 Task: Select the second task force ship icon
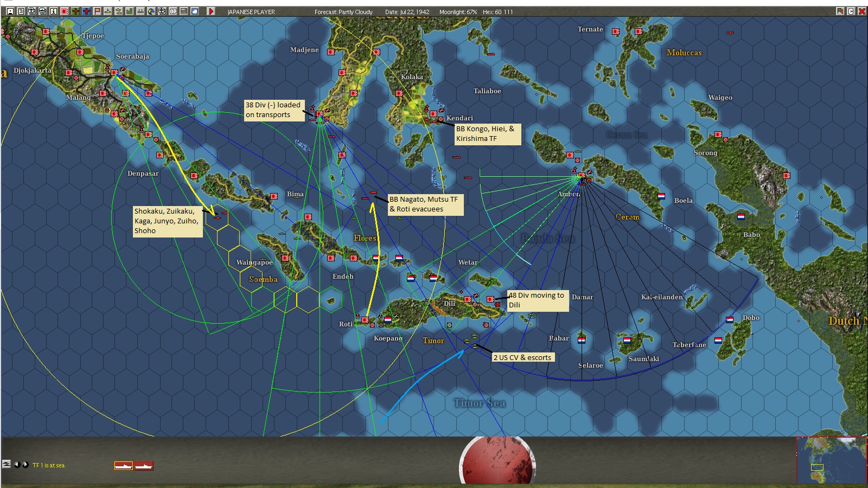pyautogui.click(x=144, y=466)
